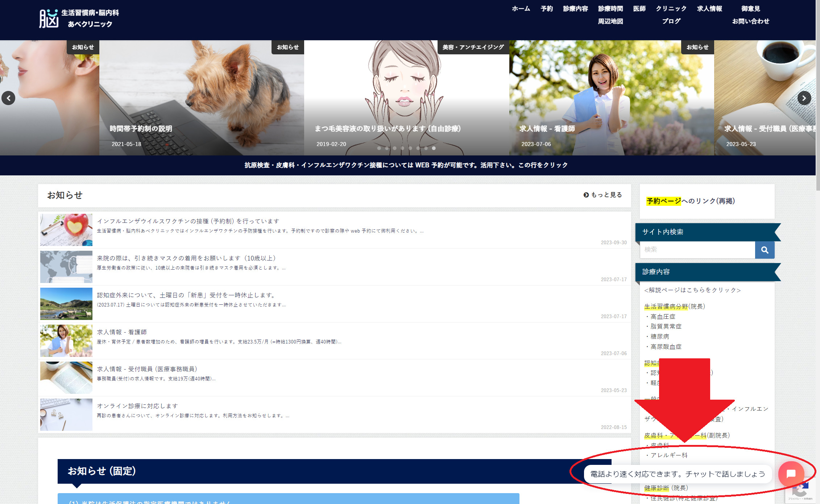Click the last carousel pagination dot
Viewport: 820px width, 504px height.
[x=434, y=148]
